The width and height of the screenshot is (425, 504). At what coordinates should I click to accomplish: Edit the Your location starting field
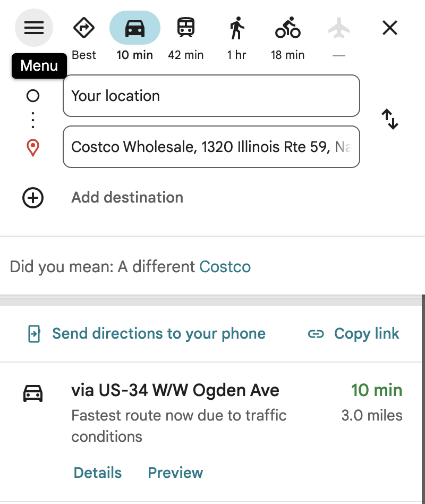point(211,96)
